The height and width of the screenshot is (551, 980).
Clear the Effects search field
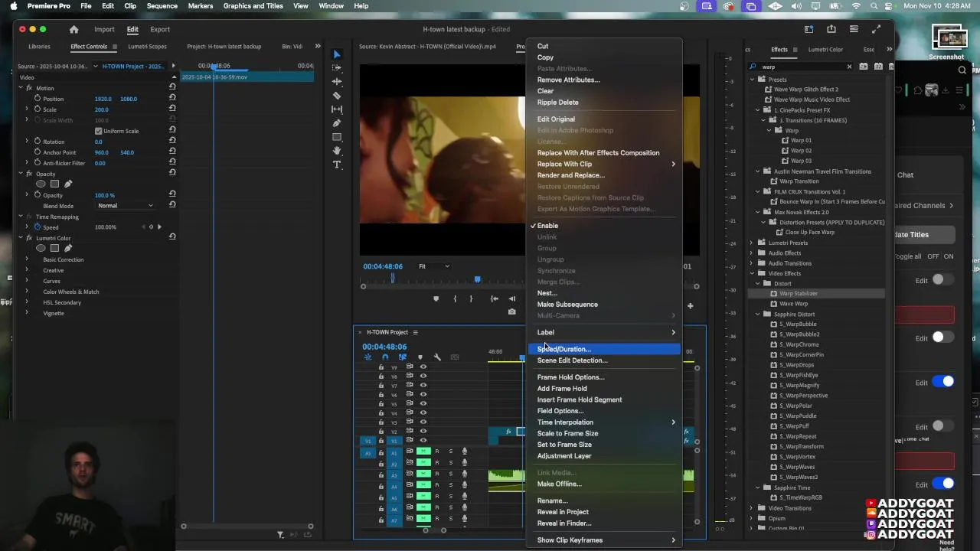click(x=849, y=67)
